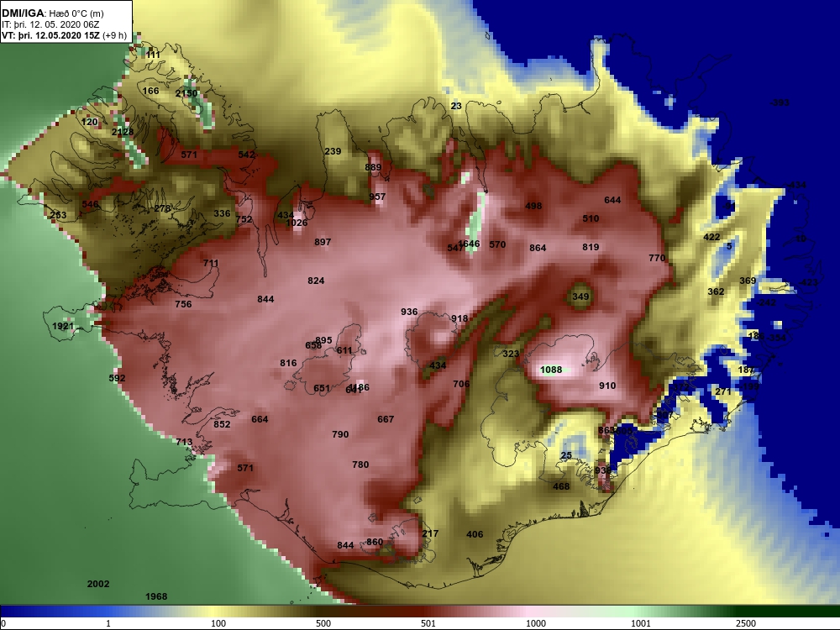Click the 100 label on the color scale
840x630 pixels.
pyautogui.click(x=218, y=623)
